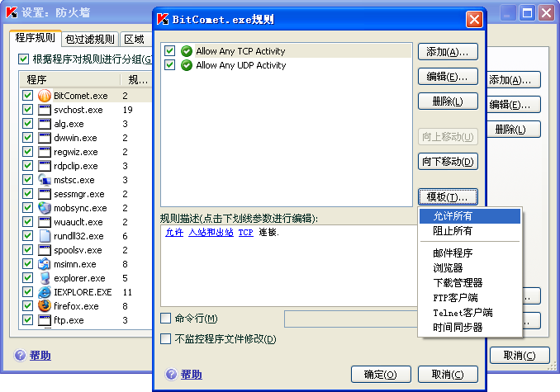Click the 程序 column header
Viewport: 560px width, 392px height.
(x=69, y=79)
